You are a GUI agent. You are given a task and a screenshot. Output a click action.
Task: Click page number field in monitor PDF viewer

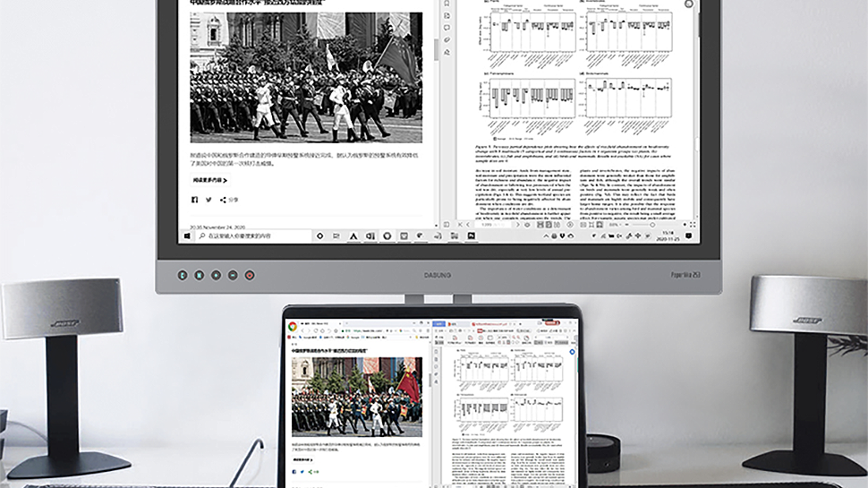click(493, 225)
